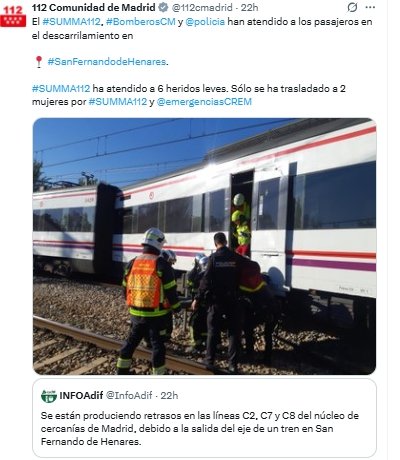Open the INFOAdif display name
This screenshot has height=460, width=400.
click(81, 396)
